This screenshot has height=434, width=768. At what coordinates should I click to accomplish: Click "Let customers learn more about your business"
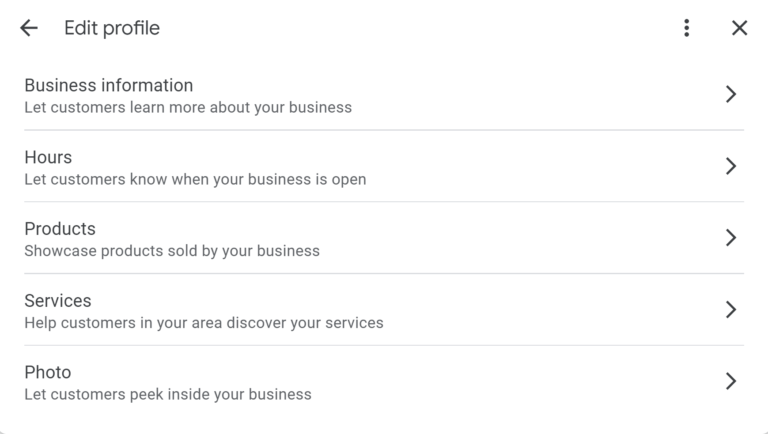click(x=188, y=107)
